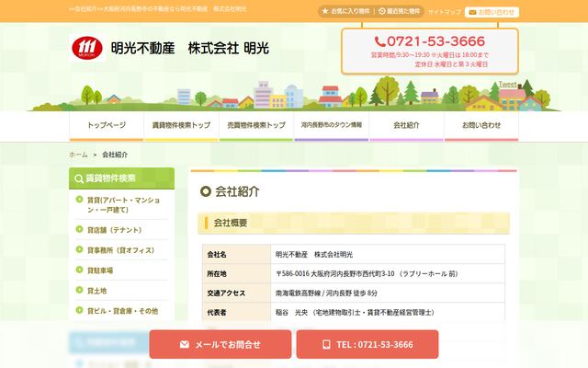Image resolution: width=588 pixels, height=368 pixels.
Task: Click the clock icon beside 最近見た物件
Action: tap(382, 11)
